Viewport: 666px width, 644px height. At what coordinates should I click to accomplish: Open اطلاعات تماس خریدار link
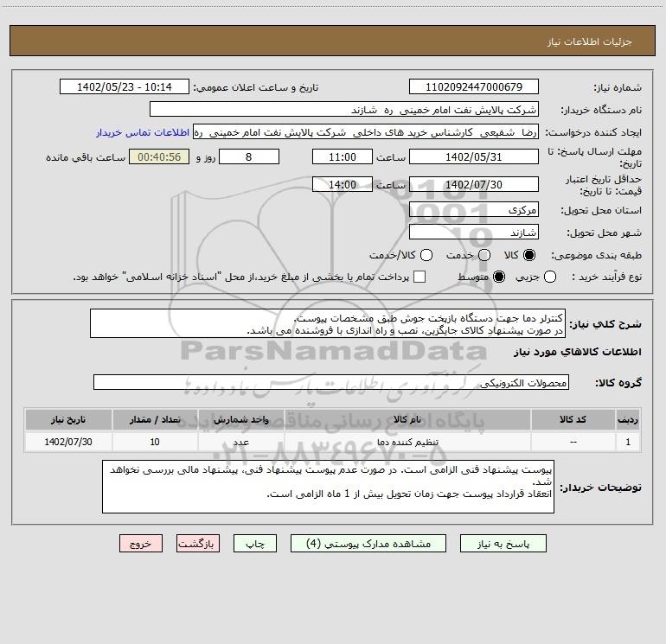pyautogui.click(x=143, y=132)
